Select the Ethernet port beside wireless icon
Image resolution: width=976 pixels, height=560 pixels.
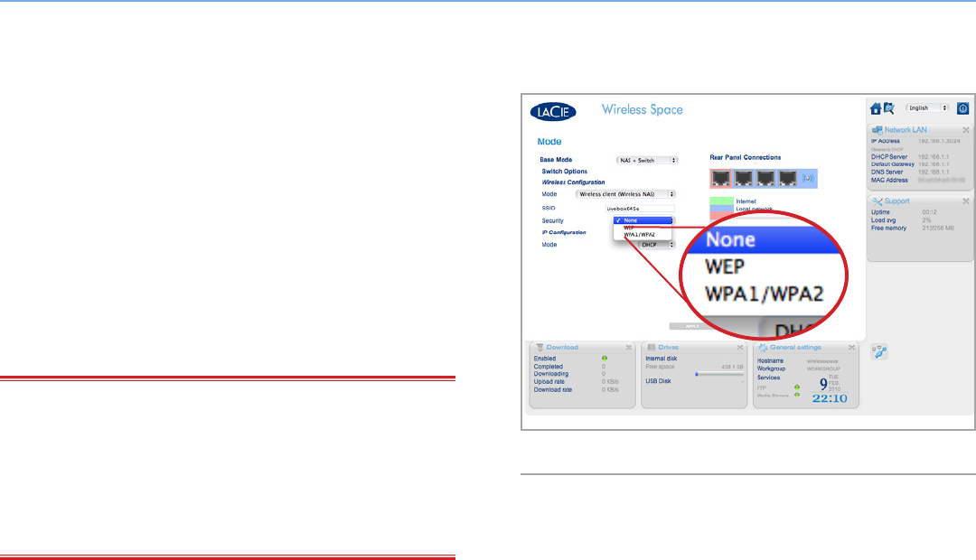pos(788,179)
